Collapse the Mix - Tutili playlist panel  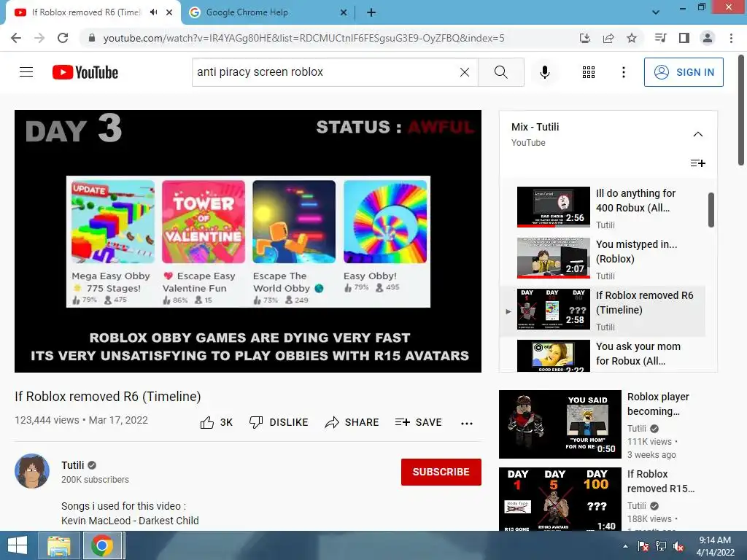click(697, 134)
